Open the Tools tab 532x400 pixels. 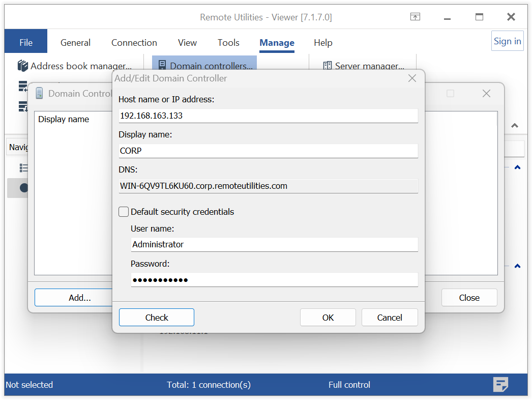pos(228,43)
